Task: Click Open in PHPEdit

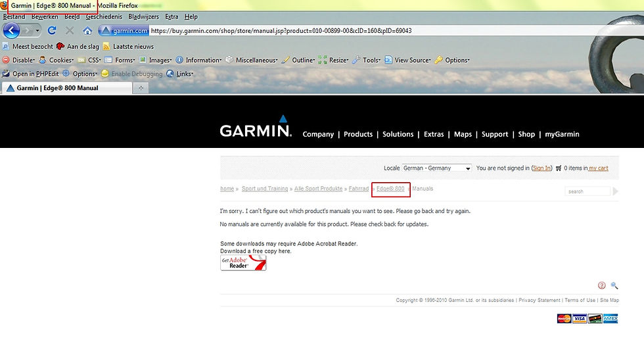Action: (30, 74)
